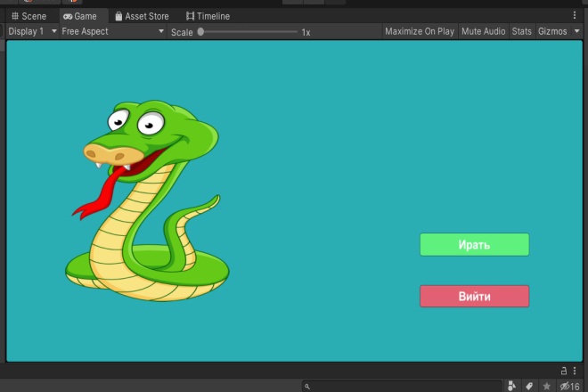
Task: Click the Scale slider handle
Action: click(201, 31)
